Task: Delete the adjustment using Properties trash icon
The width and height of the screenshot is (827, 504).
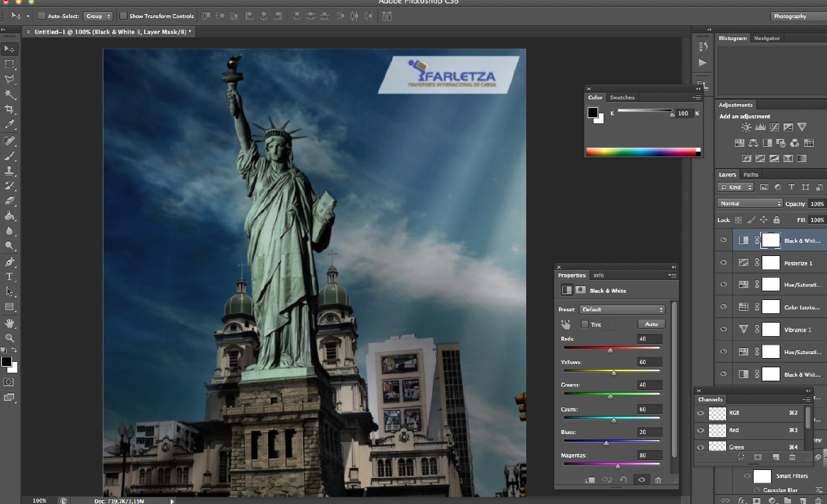Action: coord(658,480)
